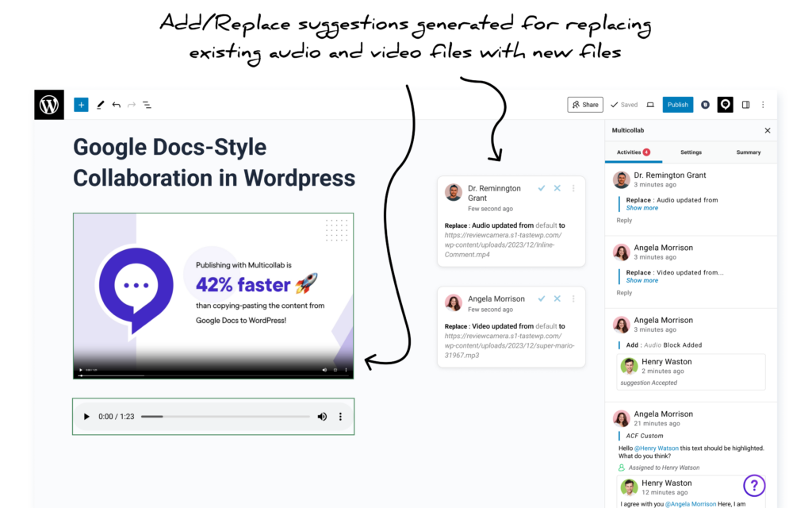812x508 pixels.
Task: Click Dr. Remington Grant's avatar in suggestion card
Action: (x=453, y=192)
